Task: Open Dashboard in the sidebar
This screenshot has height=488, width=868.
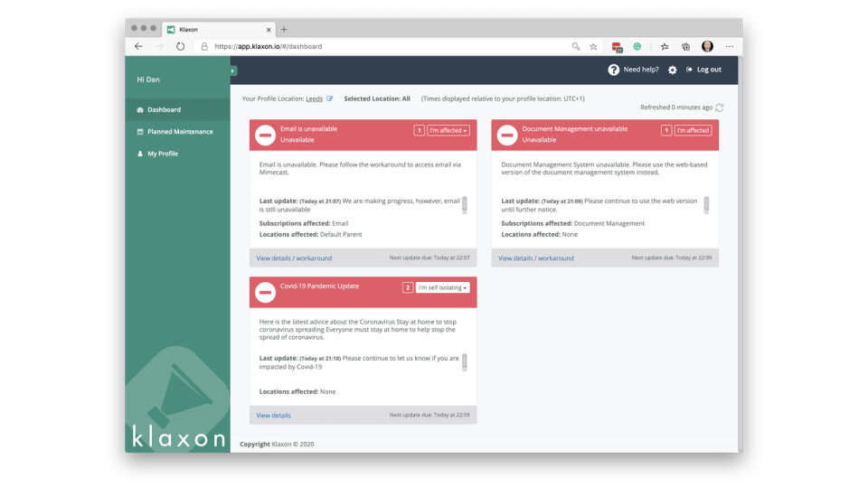Action: (178, 109)
